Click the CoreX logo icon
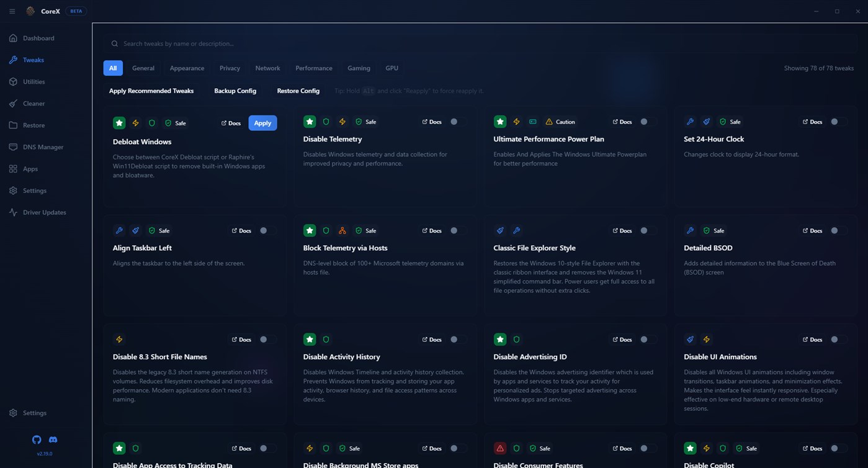This screenshot has width=868, height=468. pos(30,11)
